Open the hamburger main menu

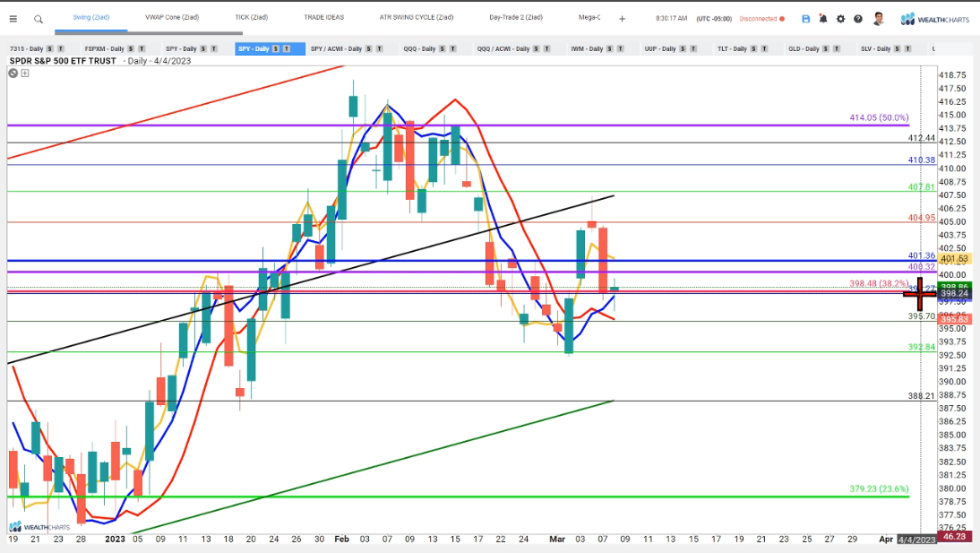click(13, 20)
